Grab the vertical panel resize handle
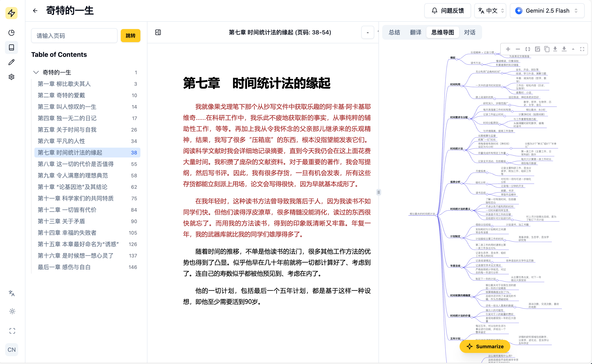The image size is (592, 364). click(x=378, y=192)
